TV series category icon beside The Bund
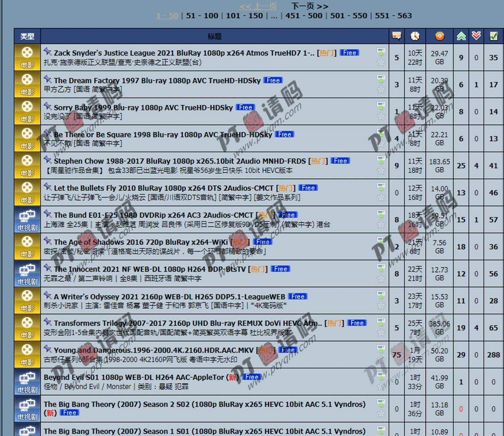Screen dimensions: 504x436 point(27,219)
